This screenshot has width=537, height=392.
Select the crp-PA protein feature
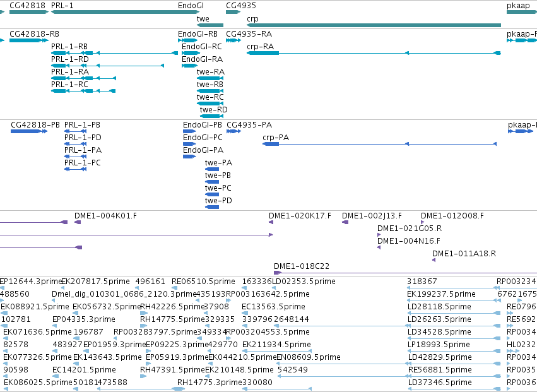[379, 144]
